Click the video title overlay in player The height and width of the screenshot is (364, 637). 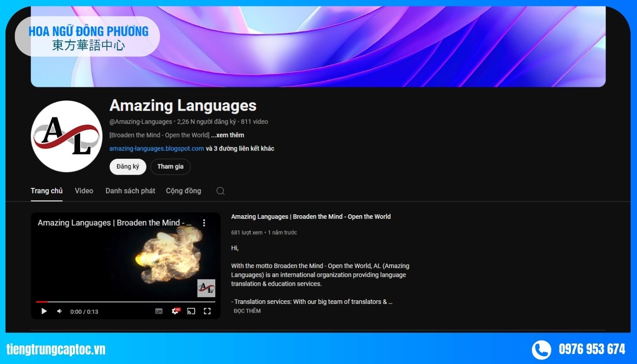point(115,223)
